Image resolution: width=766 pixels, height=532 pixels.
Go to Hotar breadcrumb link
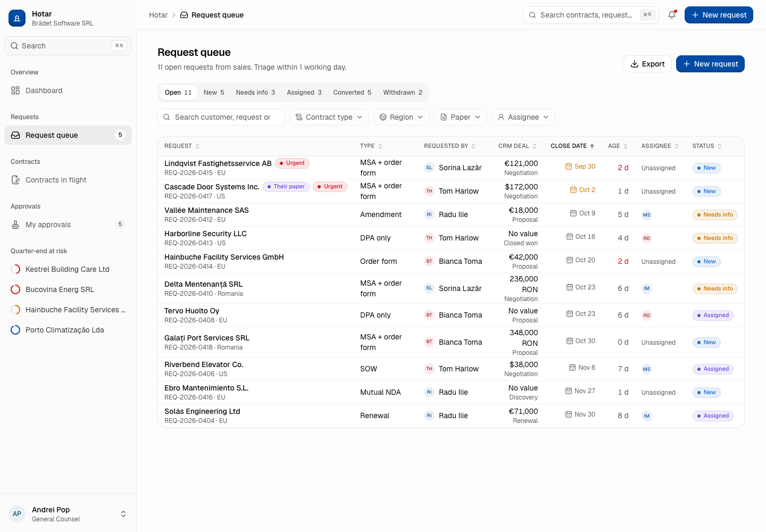point(158,15)
